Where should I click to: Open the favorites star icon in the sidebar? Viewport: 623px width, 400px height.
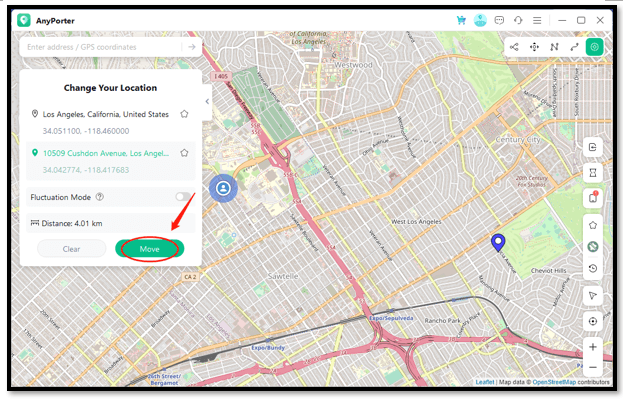pos(593,225)
